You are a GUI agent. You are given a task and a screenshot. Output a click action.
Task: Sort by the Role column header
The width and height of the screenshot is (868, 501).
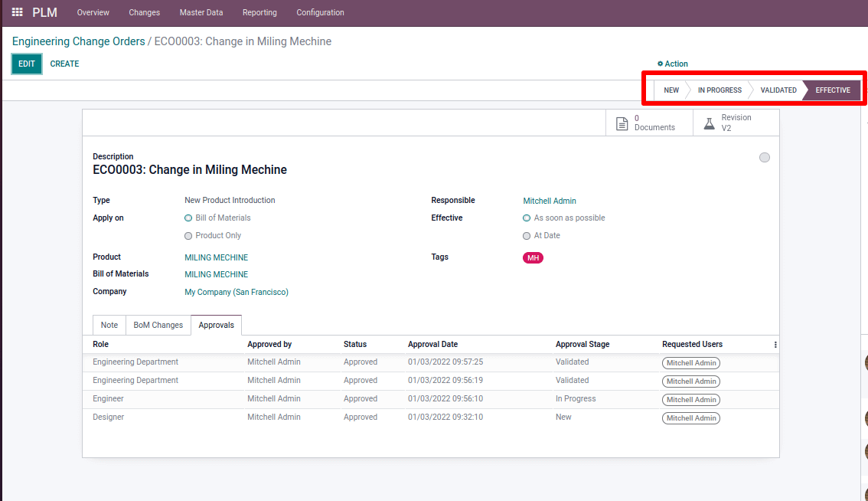[101, 344]
